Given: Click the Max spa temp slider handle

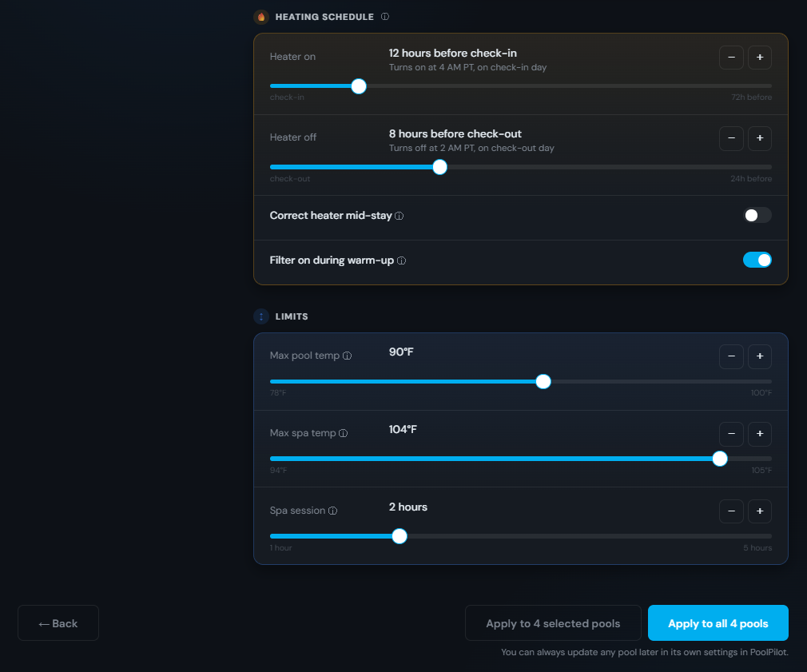Looking at the screenshot, I should [x=719, y=459].
